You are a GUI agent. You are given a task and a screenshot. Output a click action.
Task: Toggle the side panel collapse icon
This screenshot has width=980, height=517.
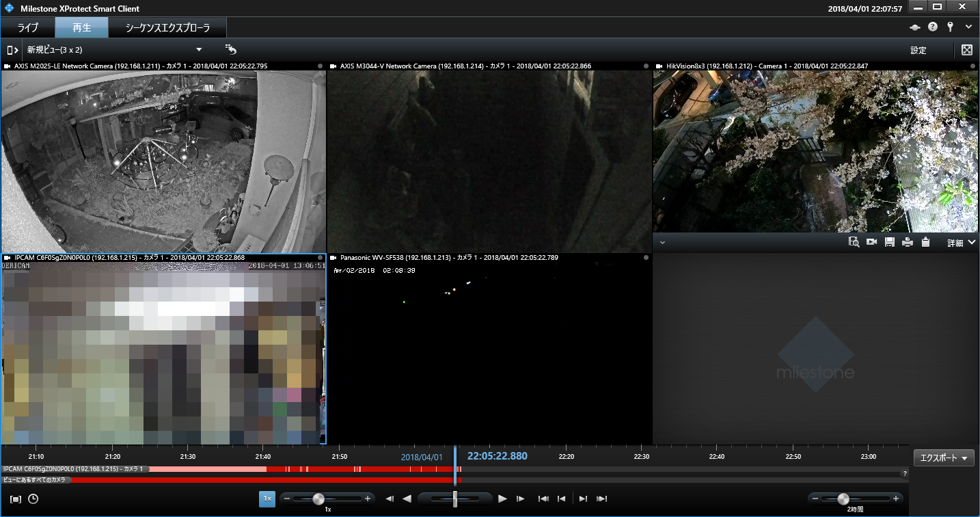[12, 50]
